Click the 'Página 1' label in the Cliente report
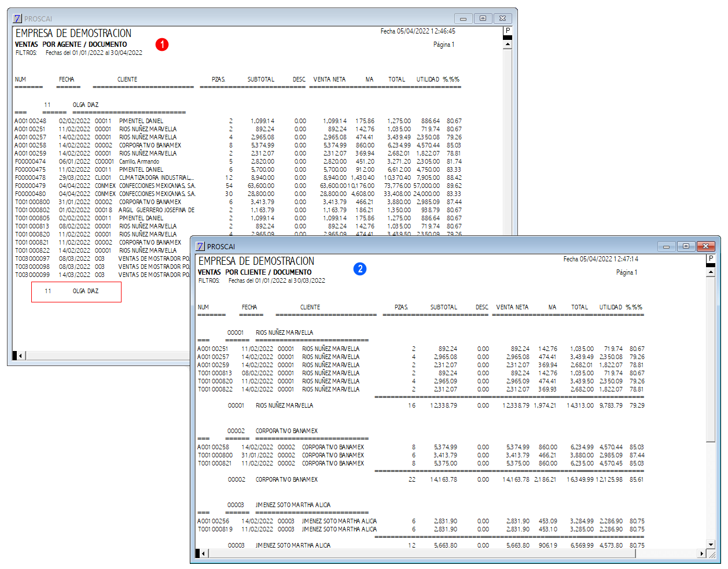The image size is (728, 569). (627, 272)
